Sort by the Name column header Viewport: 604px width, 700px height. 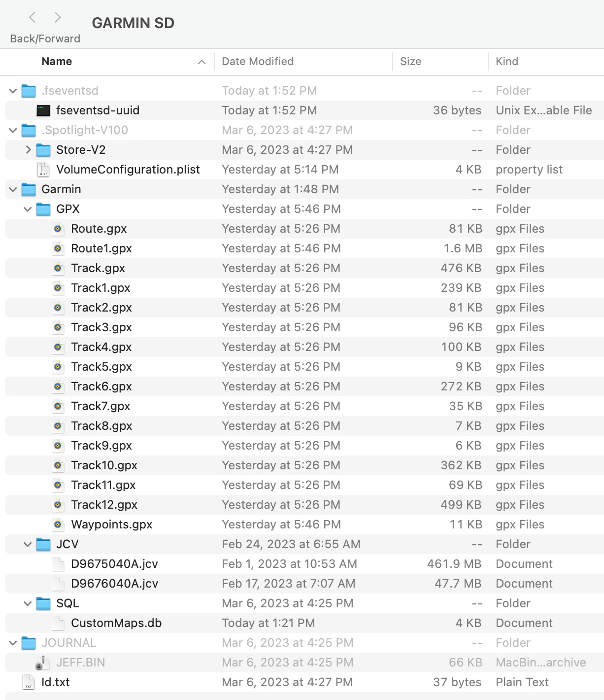pos(57,61)
